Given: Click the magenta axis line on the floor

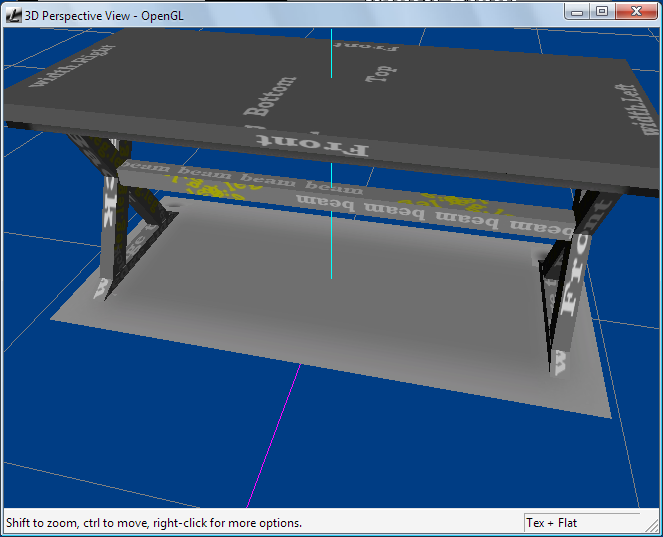Looking at the screenshot, I should 272,438.
